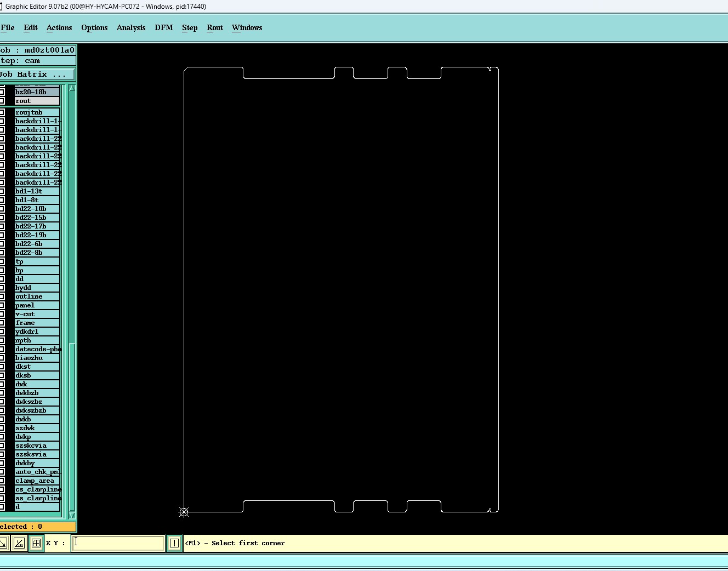
Task: Click the diagonal arrow icon at bottom-left
Action: (x=3, y=543)
